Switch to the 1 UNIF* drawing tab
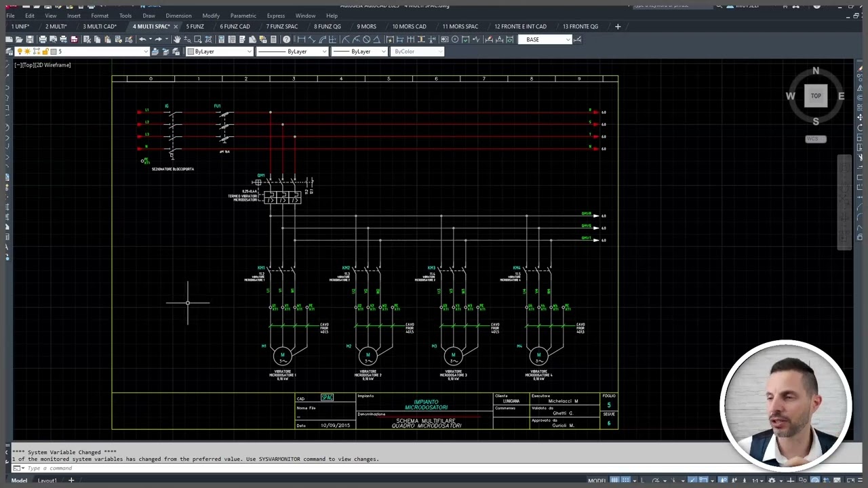The height and width of the screenshot is (488, 868). 20,26
